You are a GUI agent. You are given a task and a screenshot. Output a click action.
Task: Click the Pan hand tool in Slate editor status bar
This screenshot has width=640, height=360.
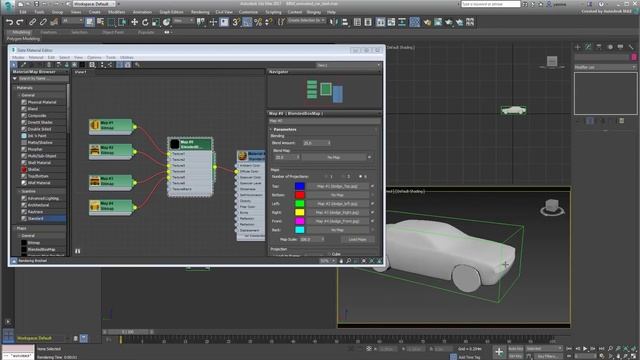click(341, 260)
